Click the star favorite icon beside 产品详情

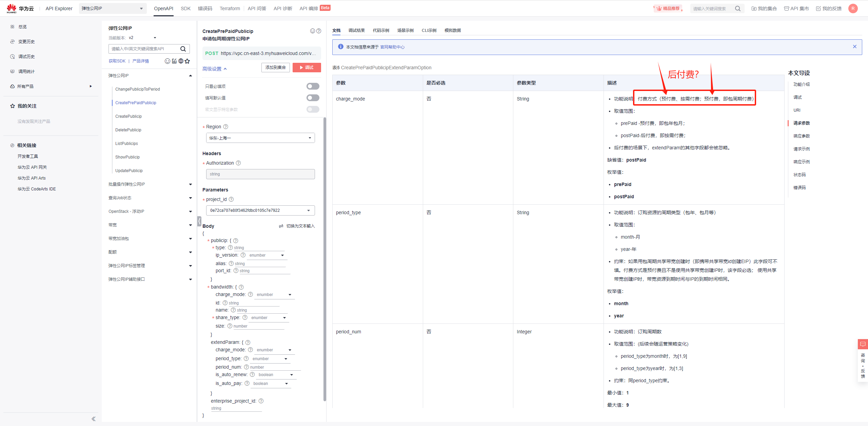[x=188, y=61]
